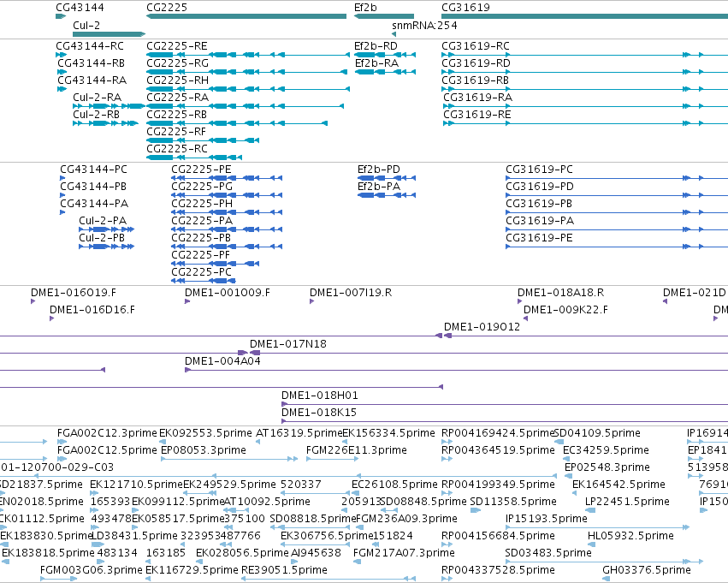Click the Ef2b-RD transcript label

click(376, 46)
